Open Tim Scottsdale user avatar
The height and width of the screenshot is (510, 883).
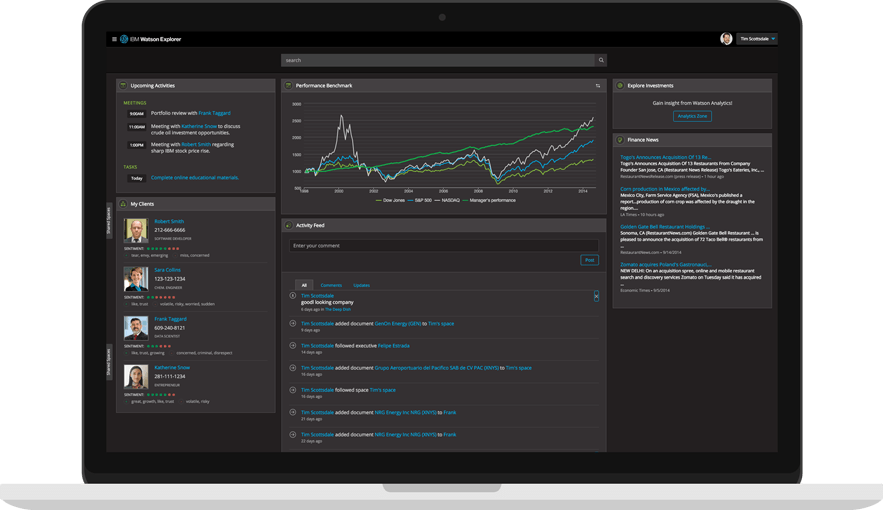coord(726,39)
